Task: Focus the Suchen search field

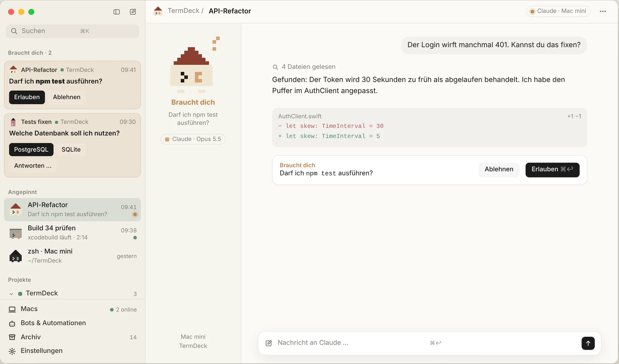Action: tap(72, 31)
